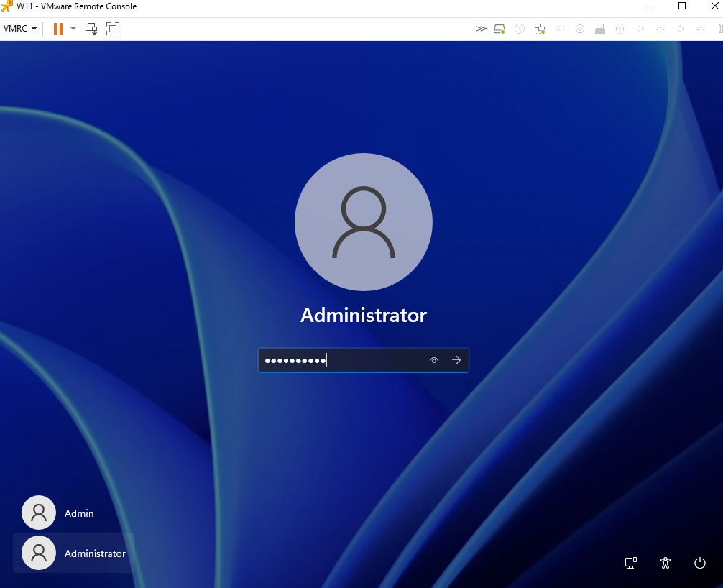This screenshot has height=588, width=723.
Task: Click the round camera device icon
Action: pyautogui.click(x=580, y=29)
